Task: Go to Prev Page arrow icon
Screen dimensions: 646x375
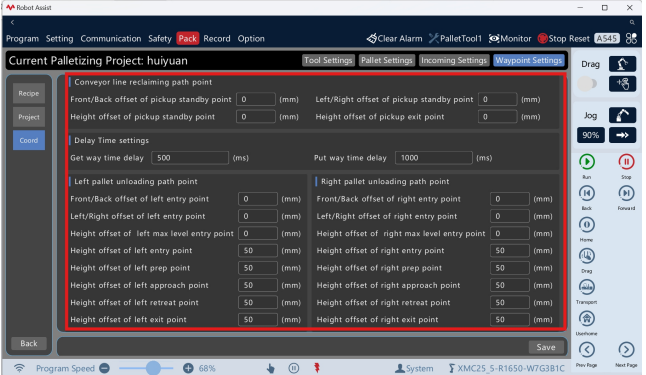Action: 587,350
